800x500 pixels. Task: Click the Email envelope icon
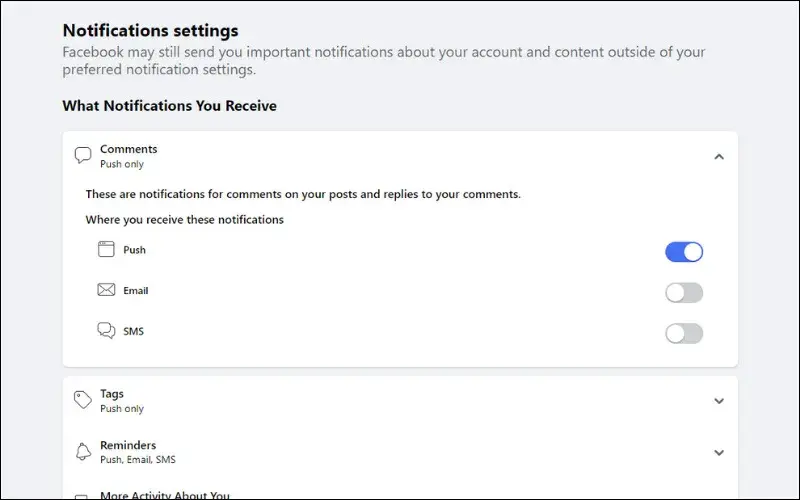(106, 290)
